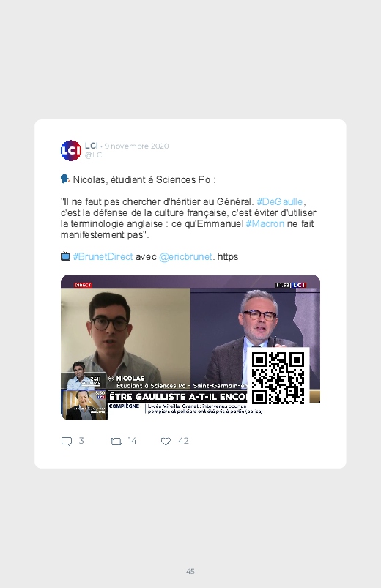
Task: Click the speaking head emoji
Action: point(65,179)
